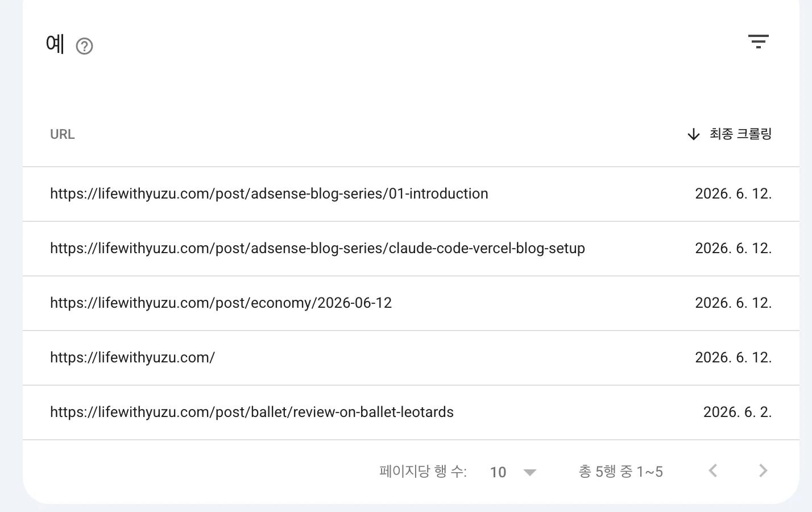
Task: Open the review-on-ballet-leotards URL row
Action: point(411,412)
